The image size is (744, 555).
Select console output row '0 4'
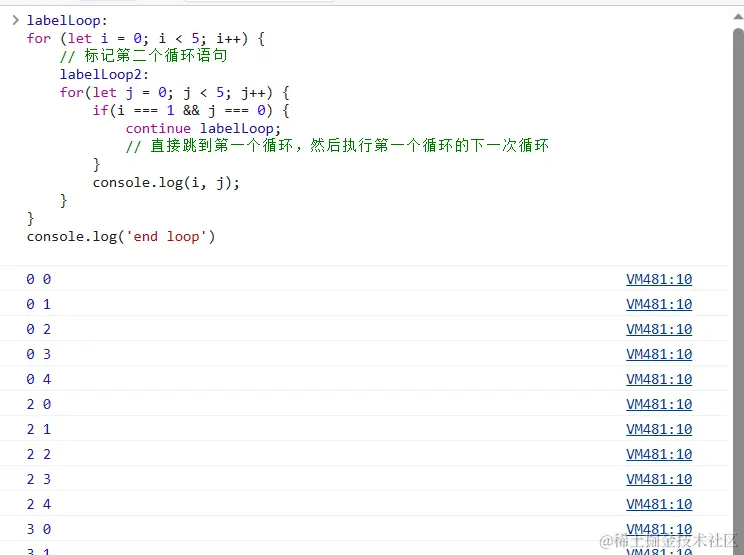(364, 379)
